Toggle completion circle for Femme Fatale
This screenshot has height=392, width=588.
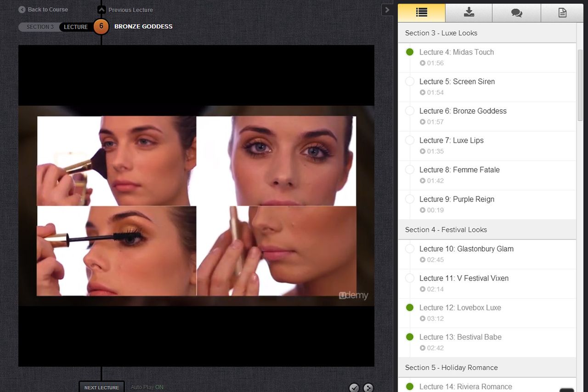coord(410,170)
